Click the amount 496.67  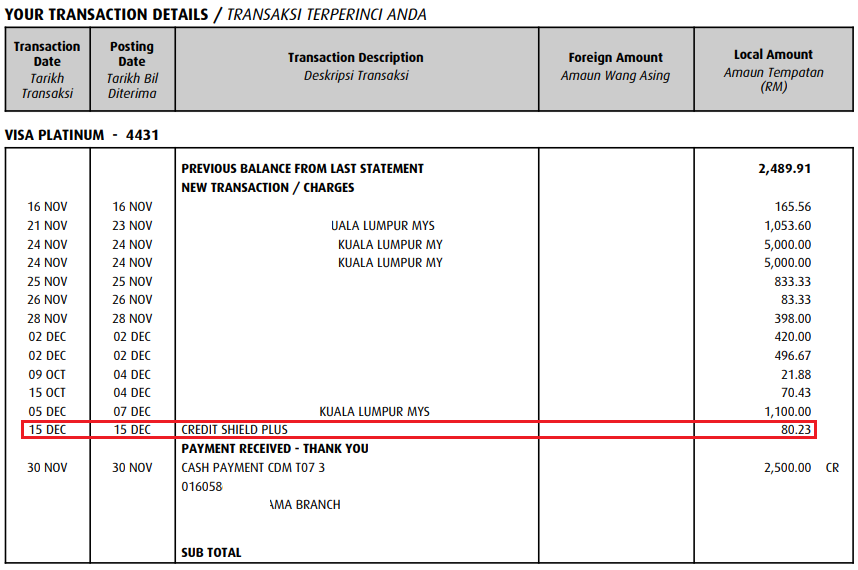[792, 356]
